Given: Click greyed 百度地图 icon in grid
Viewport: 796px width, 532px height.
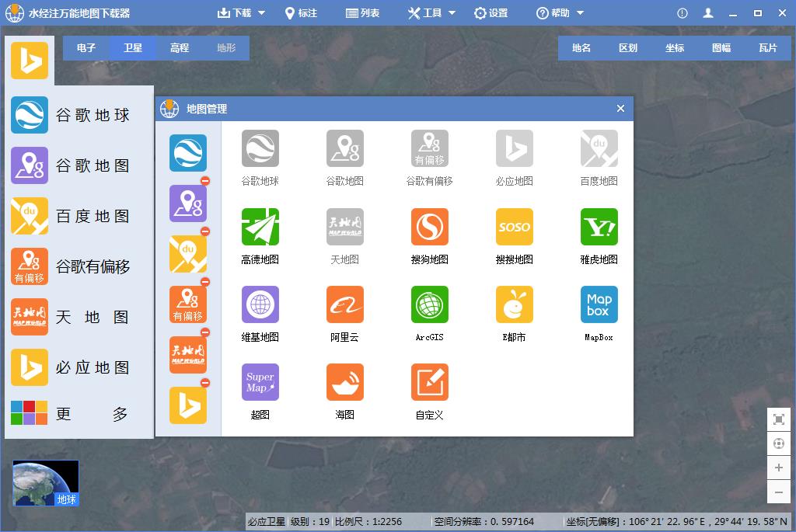Looking at the screenshot, I should [599, 148].
